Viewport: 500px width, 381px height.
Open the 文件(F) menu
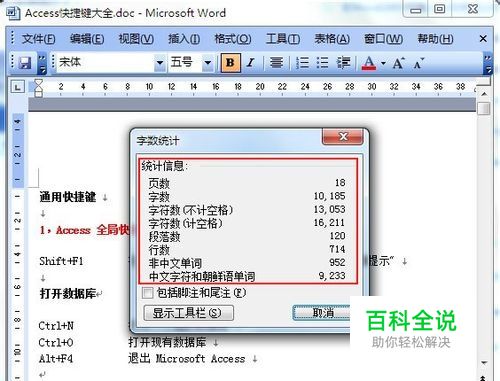tap(38, 39)
